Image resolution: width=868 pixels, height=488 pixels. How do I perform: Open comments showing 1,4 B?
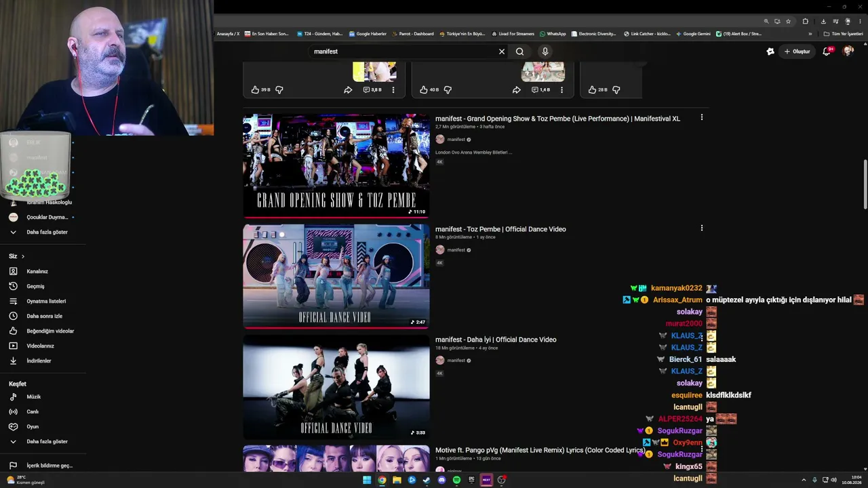coord(540,89)
